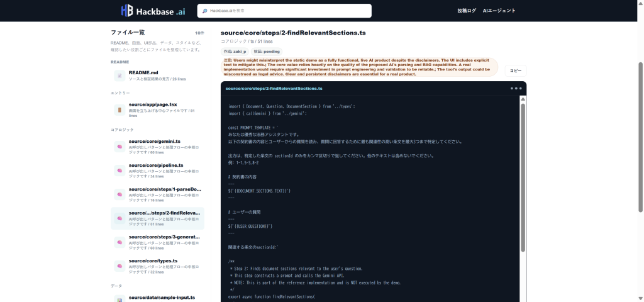Viewport: 644px width, 302px height.
Task: Click the データ section label
Action: 116,286
